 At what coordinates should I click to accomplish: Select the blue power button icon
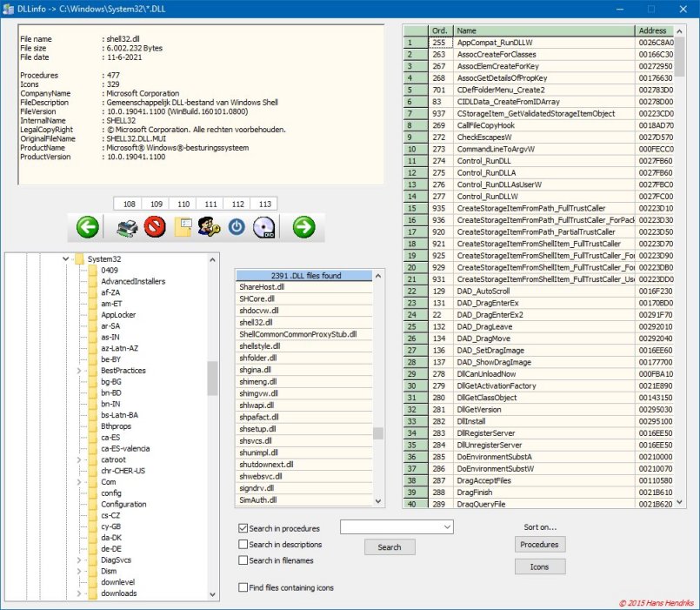237,227
